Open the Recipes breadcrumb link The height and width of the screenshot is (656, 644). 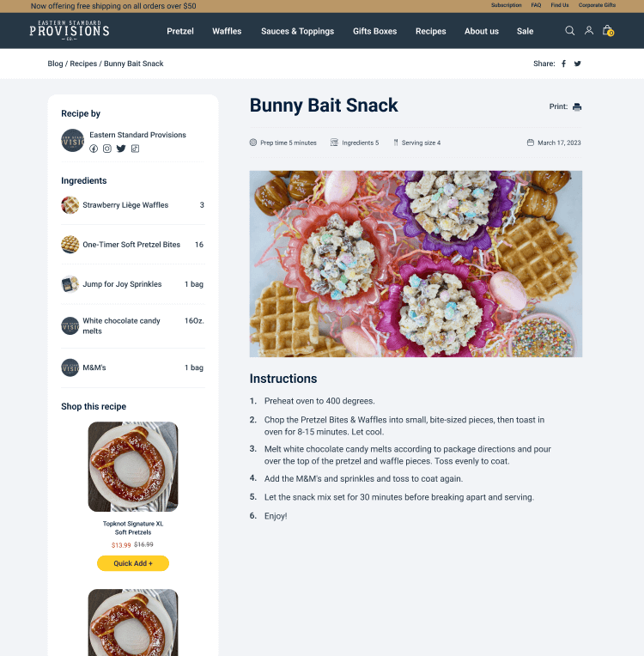tap(83, 64)
